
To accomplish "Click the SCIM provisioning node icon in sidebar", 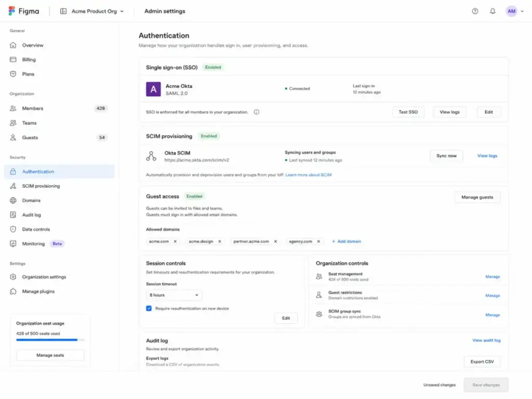I will [13, 186].
